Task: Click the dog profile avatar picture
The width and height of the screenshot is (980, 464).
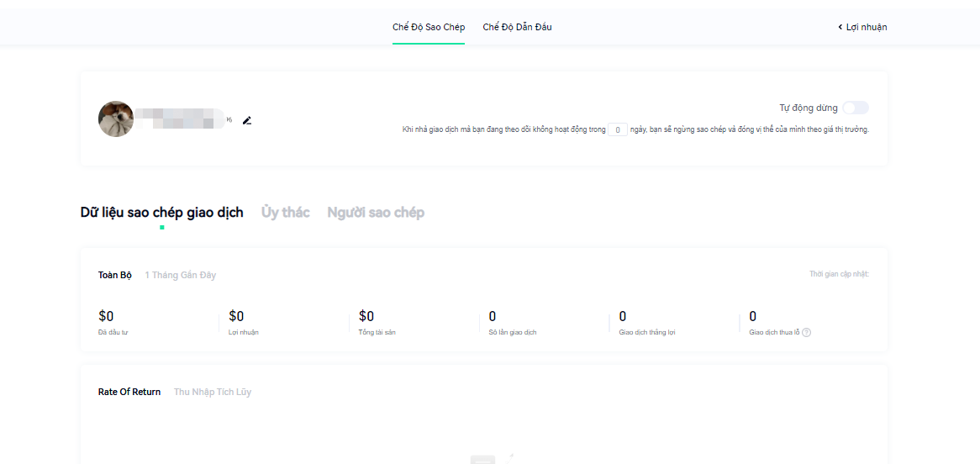Action: [x=116, y=119]
